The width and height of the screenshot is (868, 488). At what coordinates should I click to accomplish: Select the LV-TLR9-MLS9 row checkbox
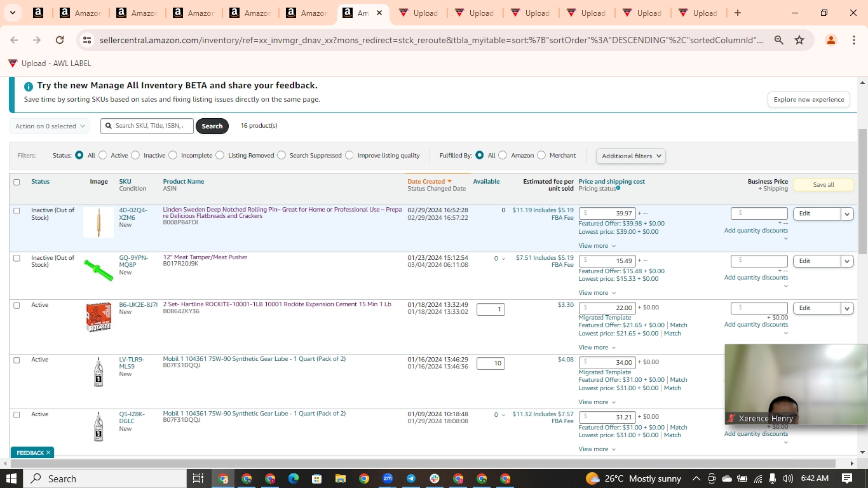pyautogui.click(x=17, y=360)
